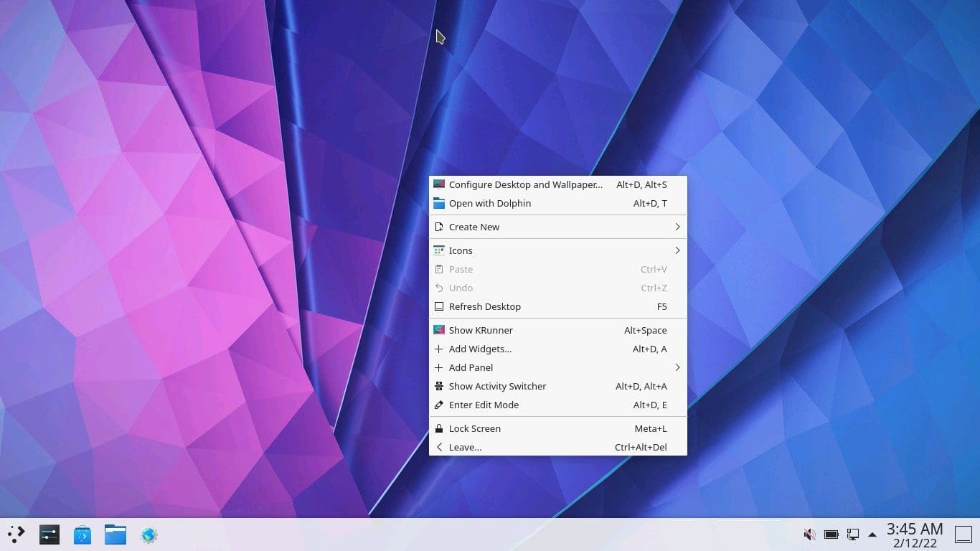
Task: Select Refresh Desktop from the menu
Action: coord(558,306)
